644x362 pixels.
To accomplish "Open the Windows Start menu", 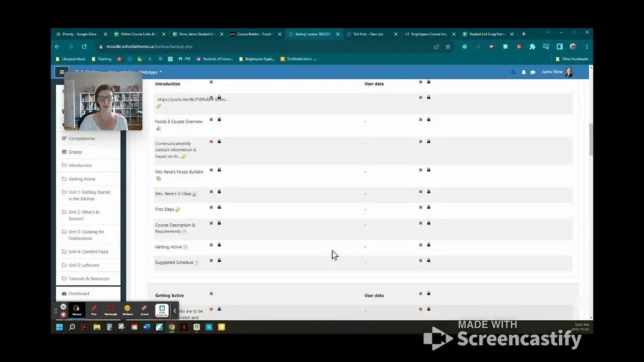I will (60, 327).
